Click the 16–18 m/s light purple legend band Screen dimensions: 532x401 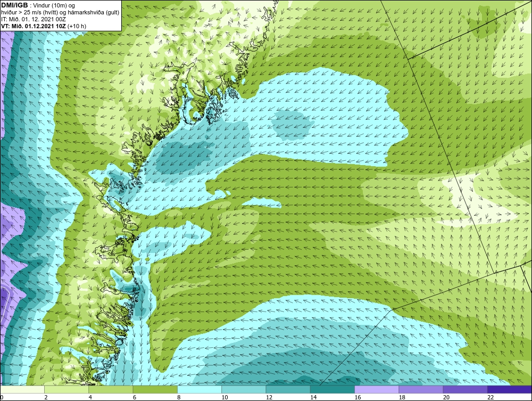pos(377,389)
